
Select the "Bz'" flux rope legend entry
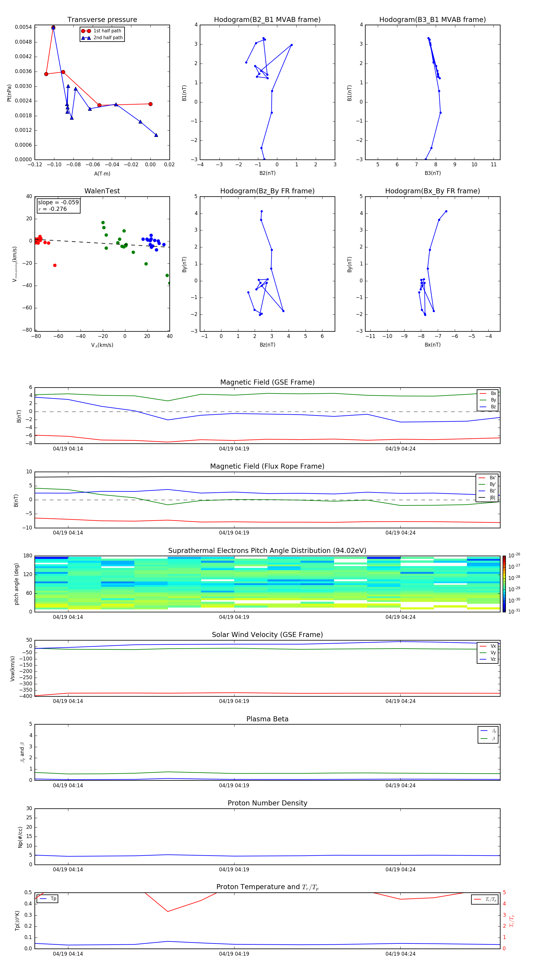[487, 491]
